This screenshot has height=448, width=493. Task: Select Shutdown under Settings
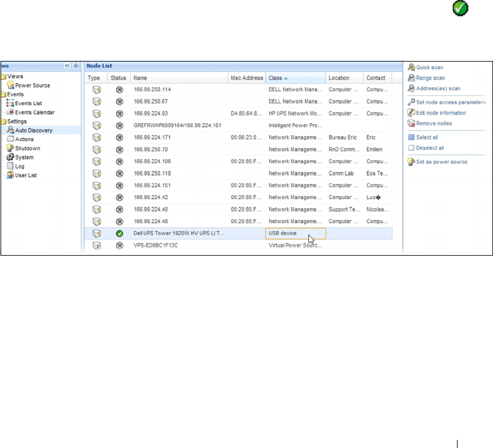coord(27,148)
